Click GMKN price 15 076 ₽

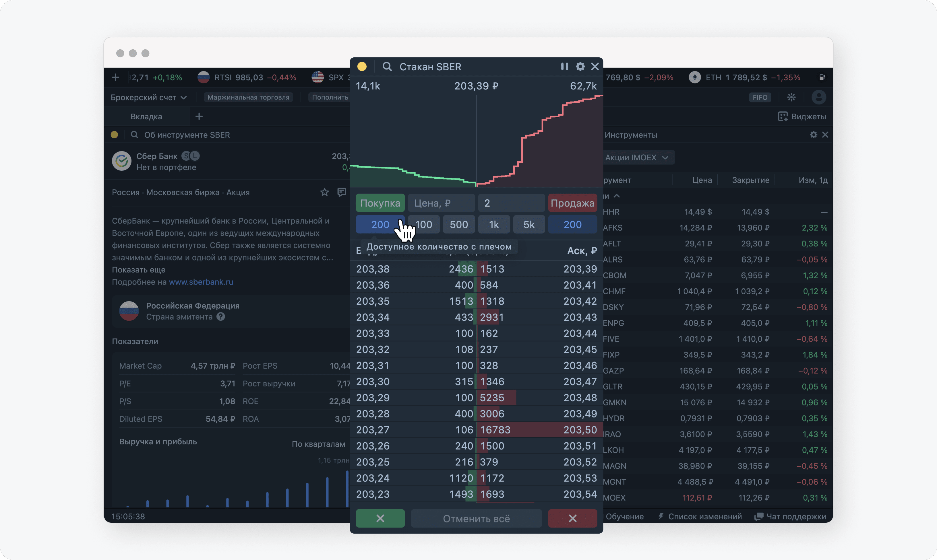point(696,402)
